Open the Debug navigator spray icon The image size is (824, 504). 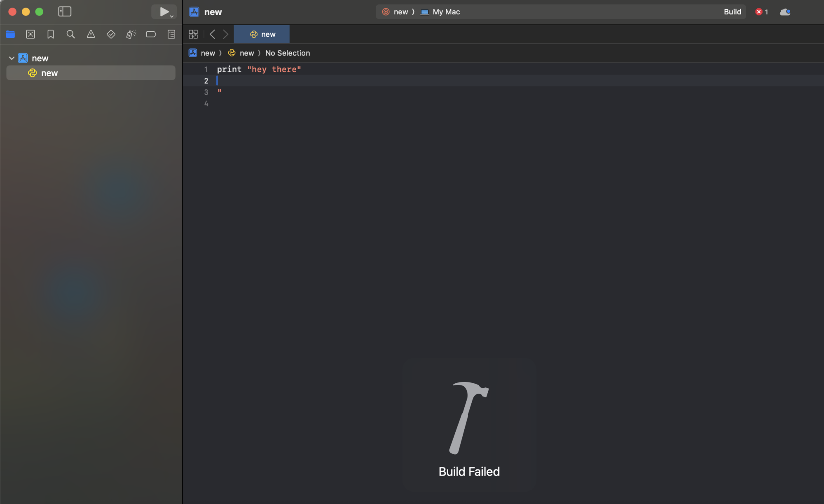(131, 34)
